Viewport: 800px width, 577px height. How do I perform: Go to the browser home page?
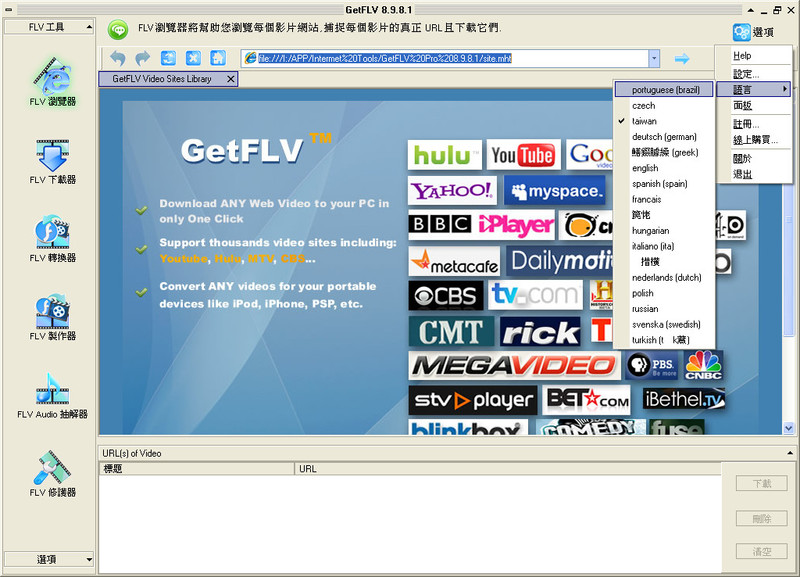tap(217, 59)
